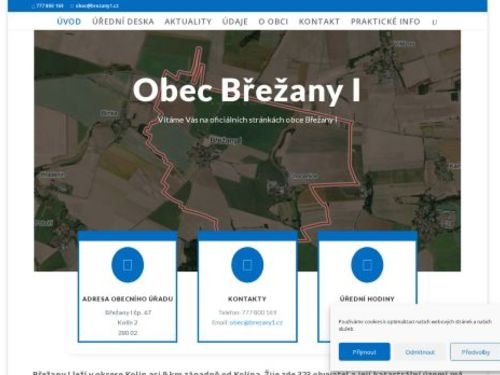Click the welcome subtitle Vítáme Vás text
This screenshot has height=375, width=500.
[x=248, y=120]
